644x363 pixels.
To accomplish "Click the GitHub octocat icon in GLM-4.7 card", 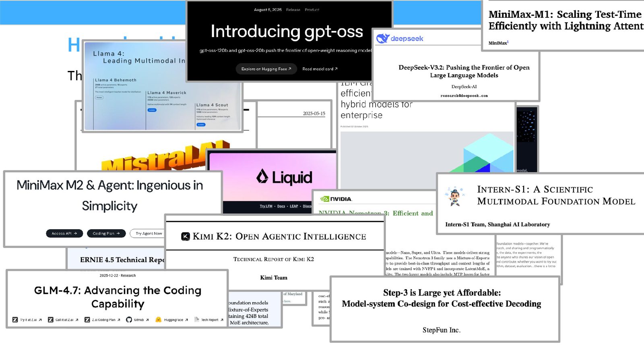I will (129, 320).
